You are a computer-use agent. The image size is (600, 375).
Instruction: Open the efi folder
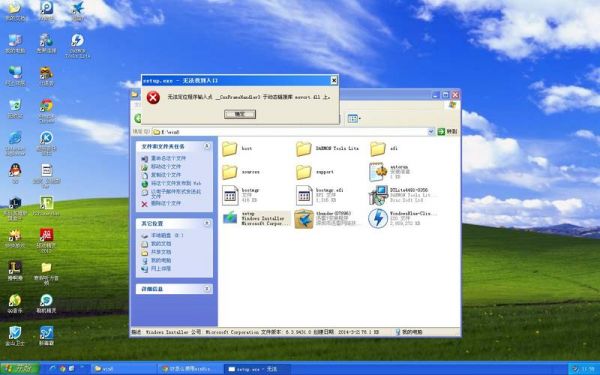click(x=384, y=148)
